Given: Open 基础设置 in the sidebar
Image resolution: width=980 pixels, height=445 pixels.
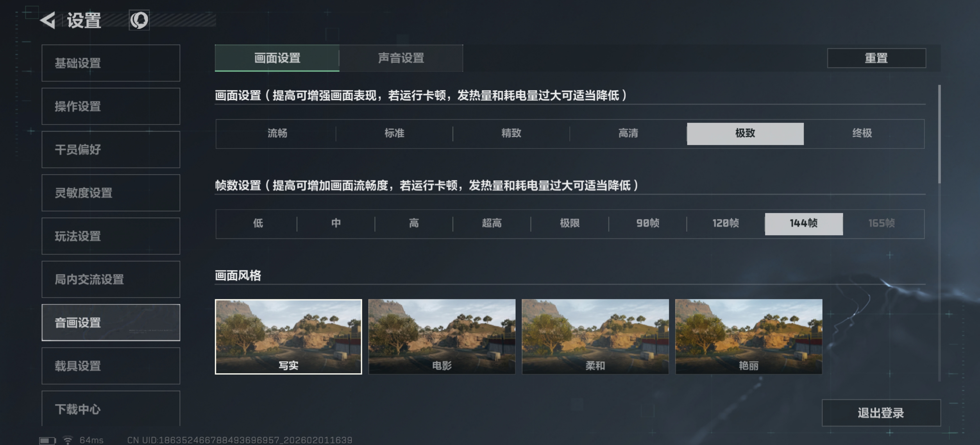Looking at the screenshot, I should 111,63.
